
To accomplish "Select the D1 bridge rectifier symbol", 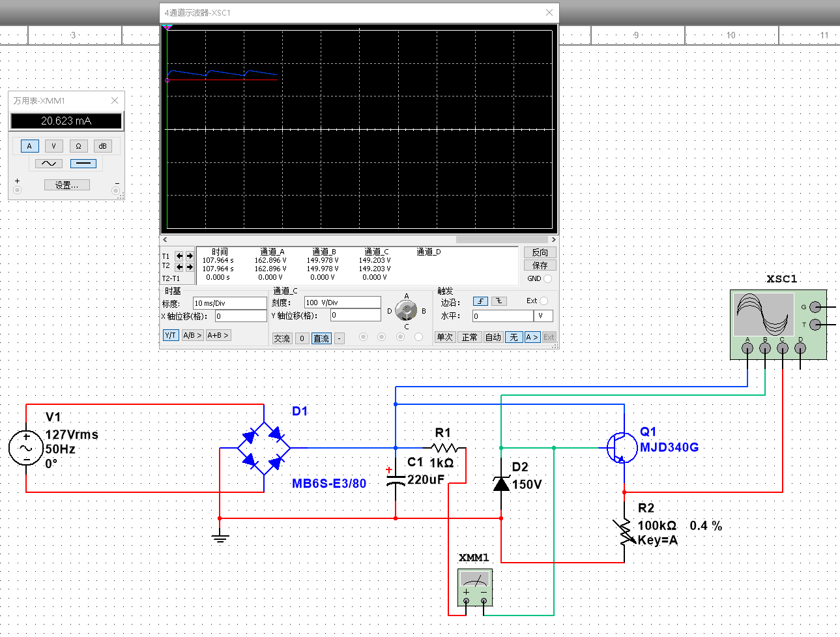I will pyautogui.click(x=263, y=448).
